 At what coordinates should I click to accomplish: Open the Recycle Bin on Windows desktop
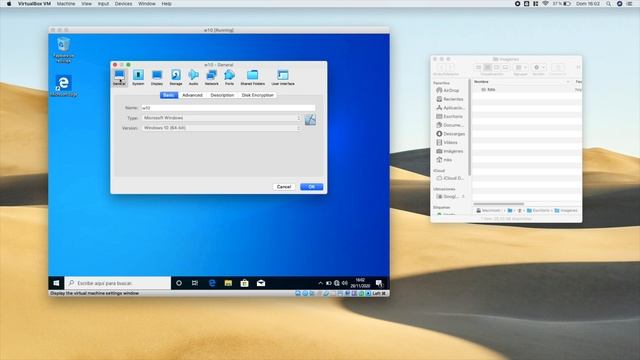click(63, 50)
